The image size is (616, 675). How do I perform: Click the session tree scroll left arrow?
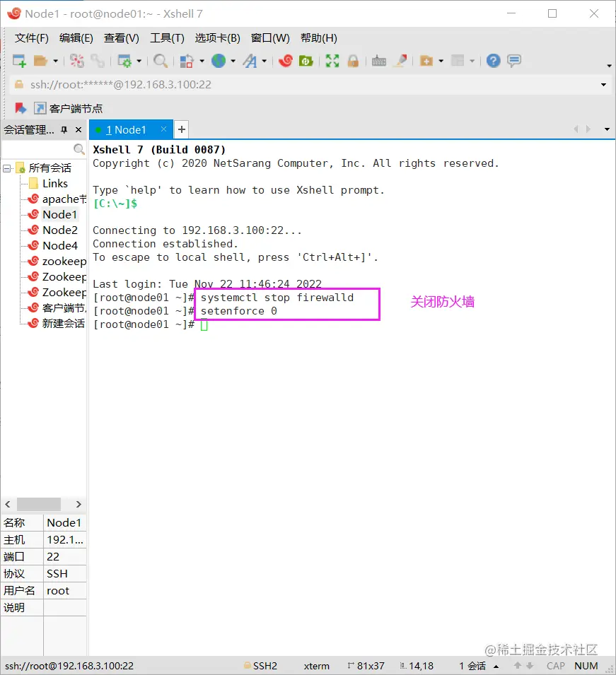(x=7, y=504)
